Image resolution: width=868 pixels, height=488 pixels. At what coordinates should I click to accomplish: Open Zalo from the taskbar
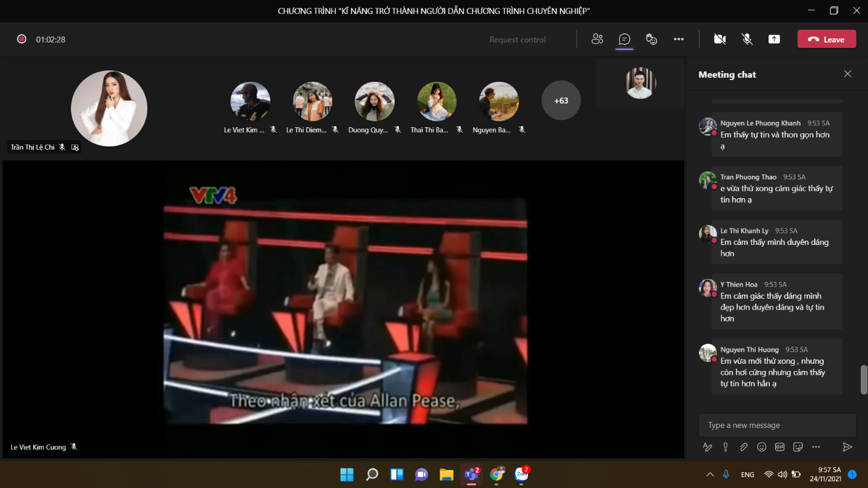point(521,474)
